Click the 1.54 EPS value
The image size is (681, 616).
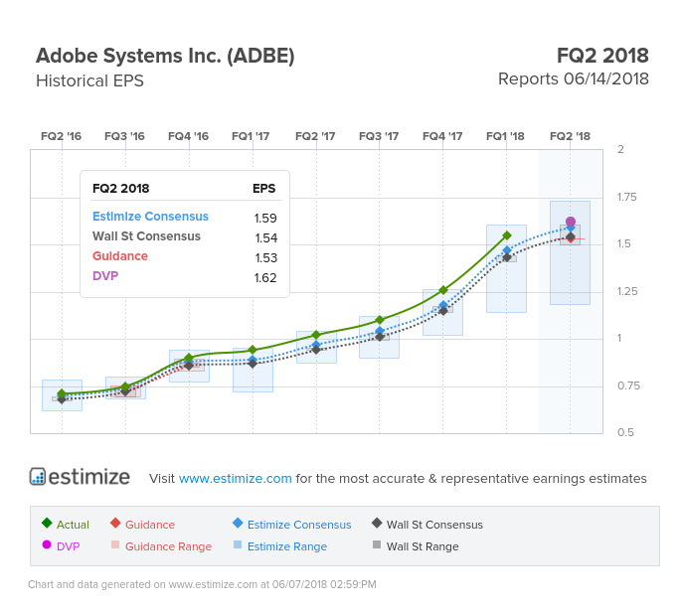pyautogui.click(x=265, y=237)
